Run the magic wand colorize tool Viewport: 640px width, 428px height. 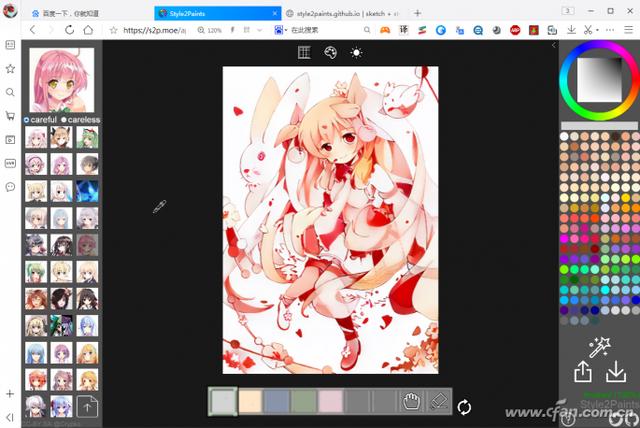599,347
